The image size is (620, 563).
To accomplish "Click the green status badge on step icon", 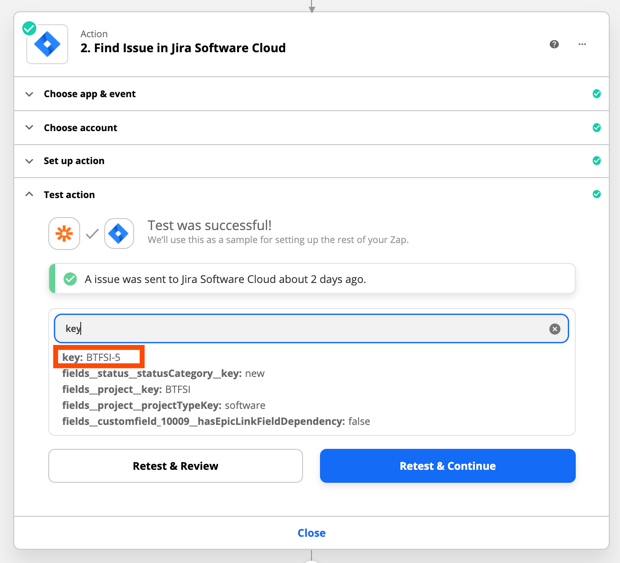I will (29, 28).
